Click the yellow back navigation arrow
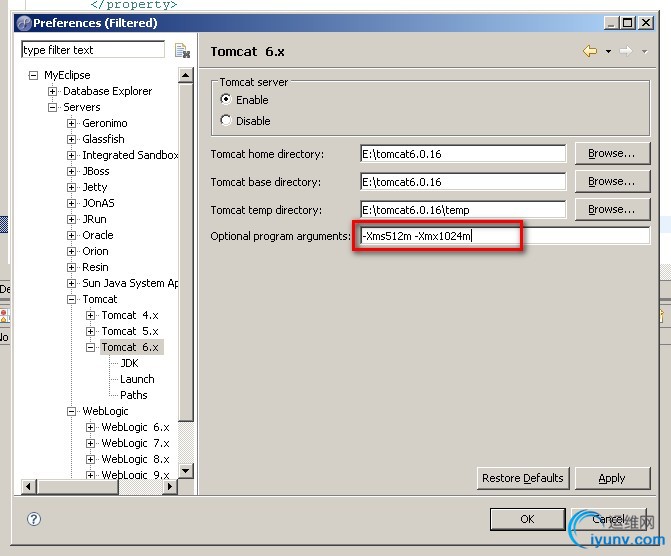Image resolution: width=671 pixels, height=556 pixels. tap(590, 51)
